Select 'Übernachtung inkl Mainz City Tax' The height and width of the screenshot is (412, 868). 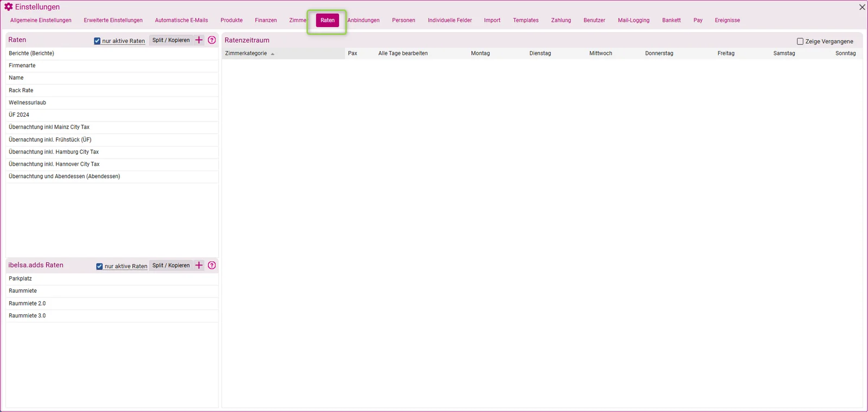(112, 127)
